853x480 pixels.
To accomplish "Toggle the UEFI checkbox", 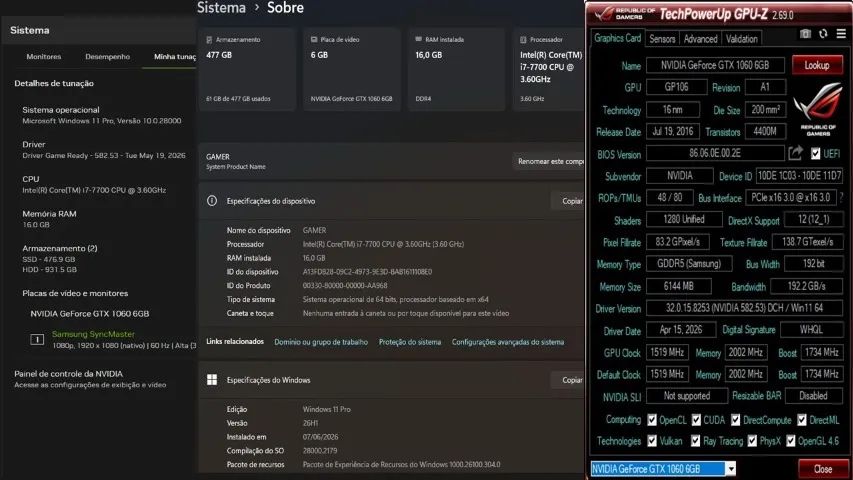I will pyautogui.click(x=815, y=154).
